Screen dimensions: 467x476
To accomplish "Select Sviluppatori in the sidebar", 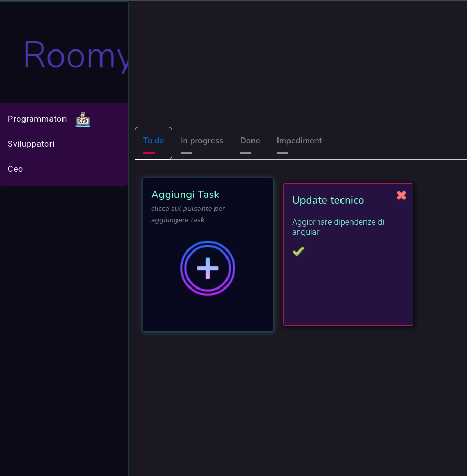I will click(31, 144).
